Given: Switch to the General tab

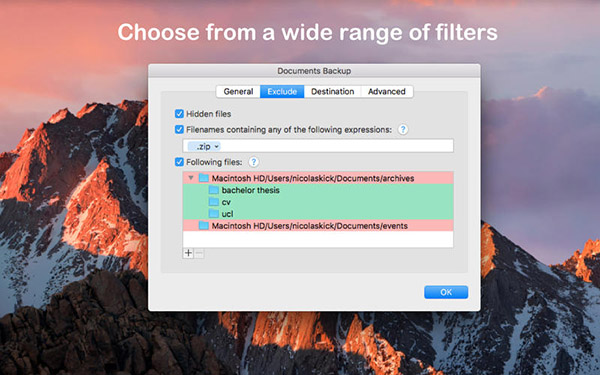Looking at the screenshot, I should point(238,91).
